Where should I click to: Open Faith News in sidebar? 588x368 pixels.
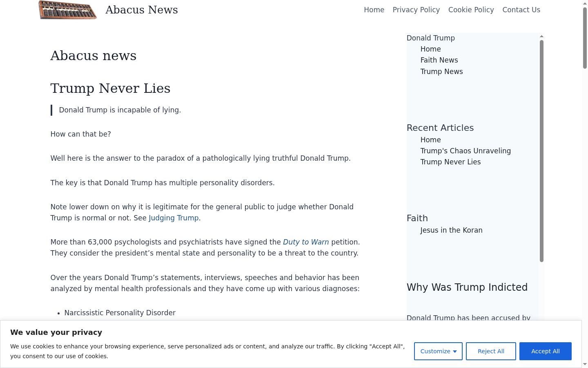click(439, 60)
